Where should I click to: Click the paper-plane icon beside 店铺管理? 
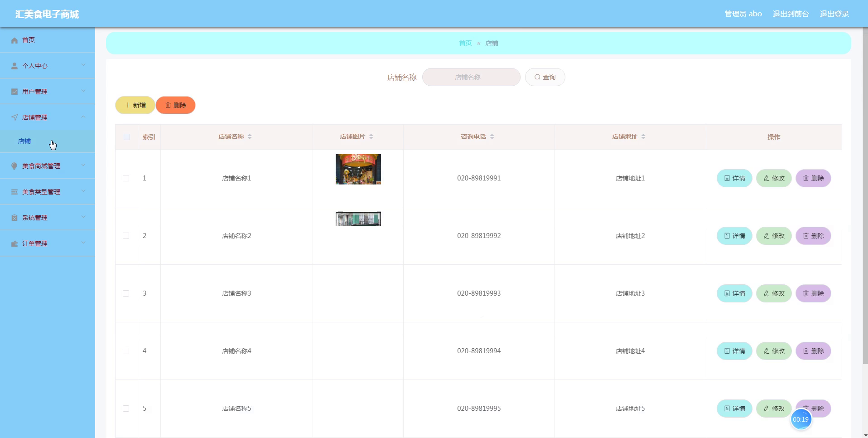coord(14,117)
